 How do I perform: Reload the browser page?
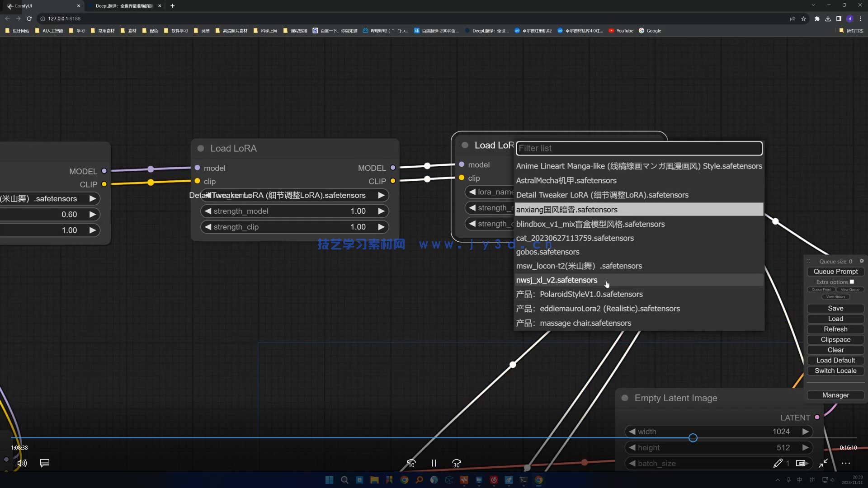coord(29,19)
